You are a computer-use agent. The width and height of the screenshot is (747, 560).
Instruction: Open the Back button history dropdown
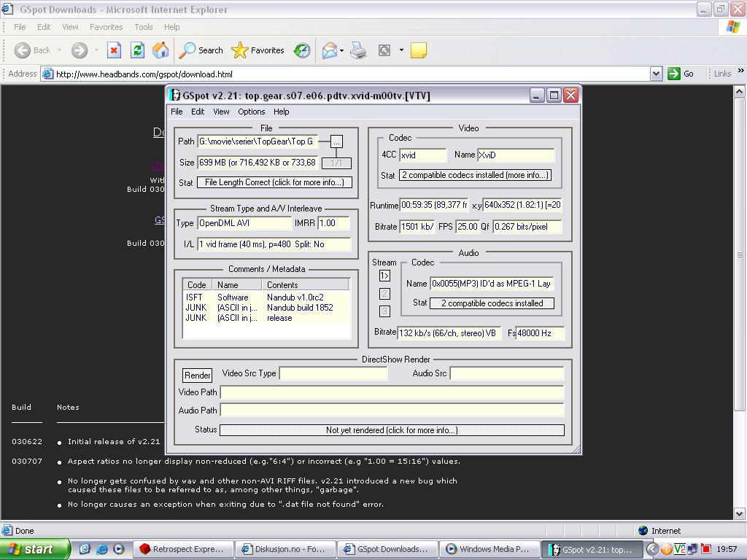point(60,50)
